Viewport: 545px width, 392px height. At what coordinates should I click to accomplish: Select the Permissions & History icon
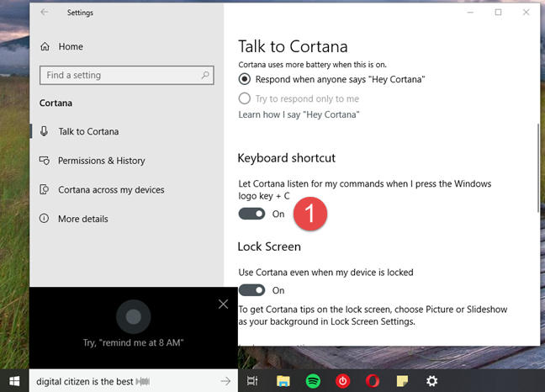(x=44, y=161)
